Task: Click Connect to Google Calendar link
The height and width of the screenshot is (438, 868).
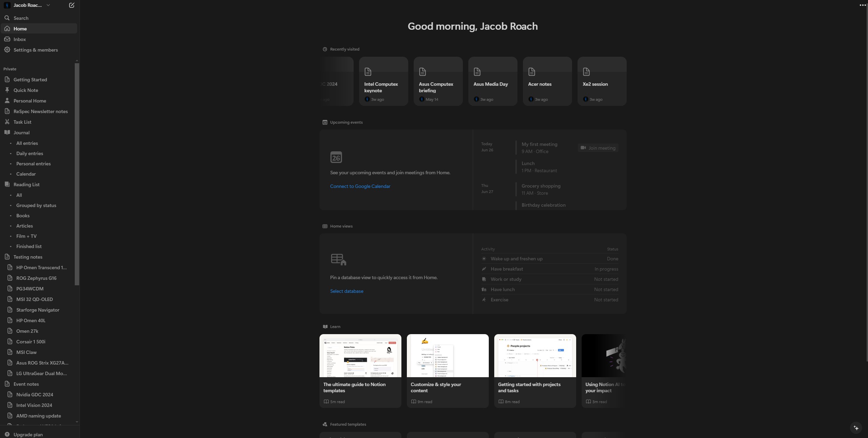Action: [360, 186]
